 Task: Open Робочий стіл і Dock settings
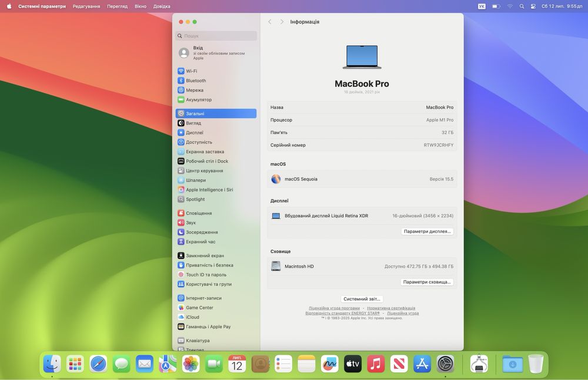(216, 161)
